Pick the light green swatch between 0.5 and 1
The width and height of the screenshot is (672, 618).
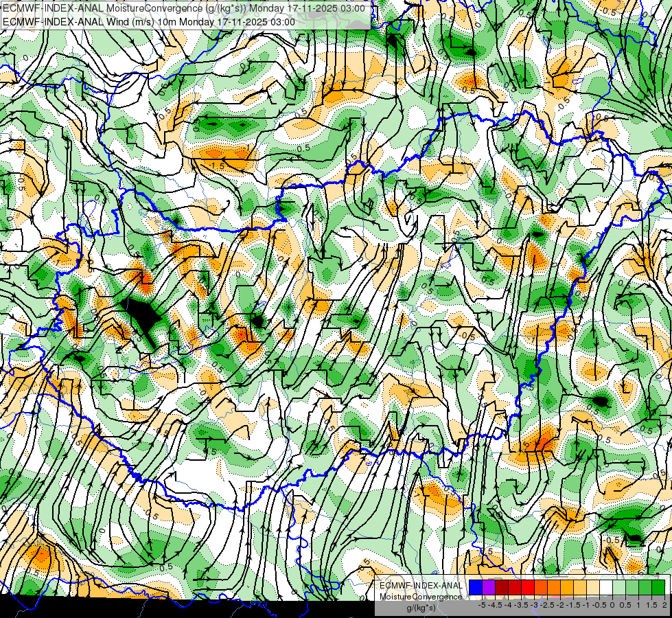click(x=632, y=587)
